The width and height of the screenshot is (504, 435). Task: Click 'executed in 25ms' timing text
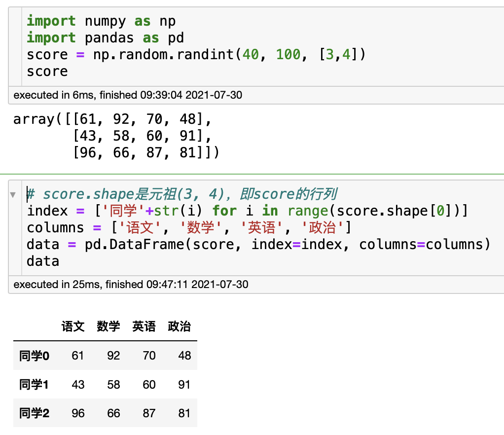point(131,285)
